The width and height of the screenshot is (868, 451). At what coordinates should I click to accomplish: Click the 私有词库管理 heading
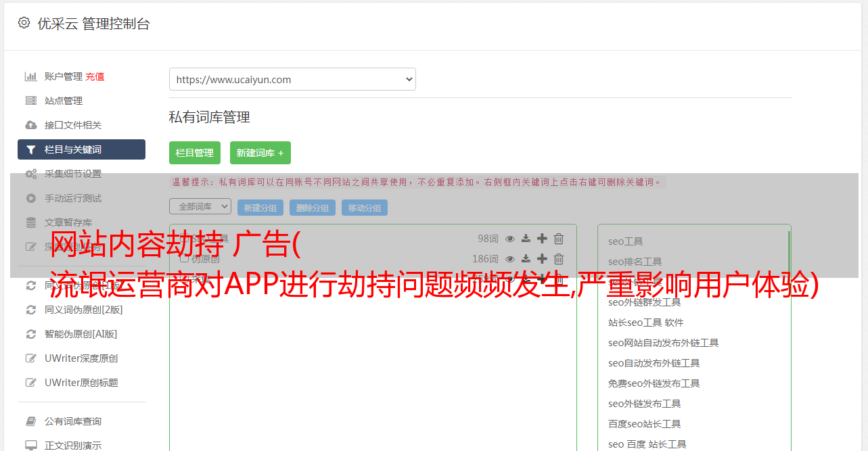pyautogui.click(x=210, y=118)
